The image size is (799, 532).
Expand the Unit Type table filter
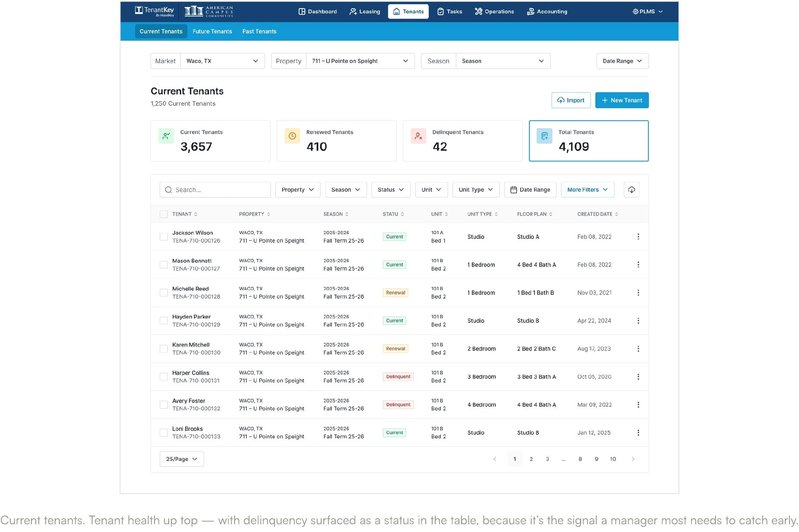click(476, 190)
